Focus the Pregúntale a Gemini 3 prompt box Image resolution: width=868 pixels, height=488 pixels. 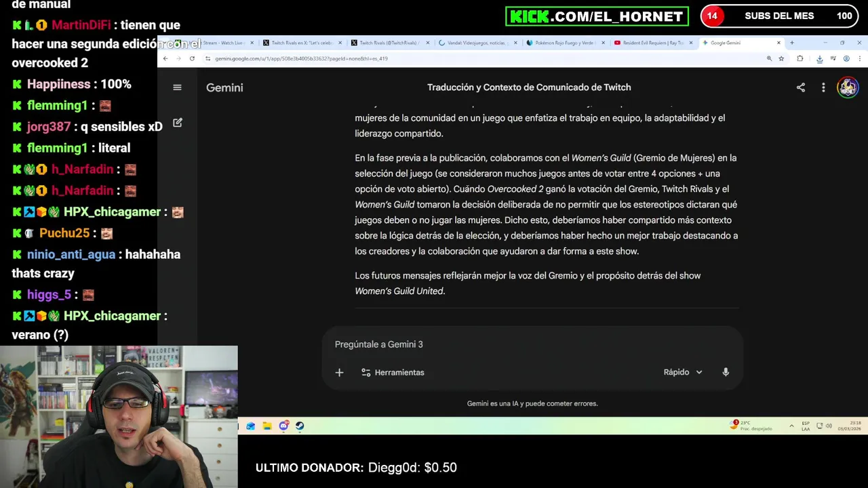coord(532,344)
